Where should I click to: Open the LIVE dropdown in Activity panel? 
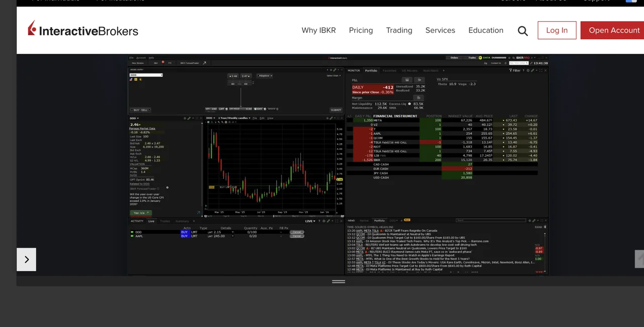(x=310, y=221)
